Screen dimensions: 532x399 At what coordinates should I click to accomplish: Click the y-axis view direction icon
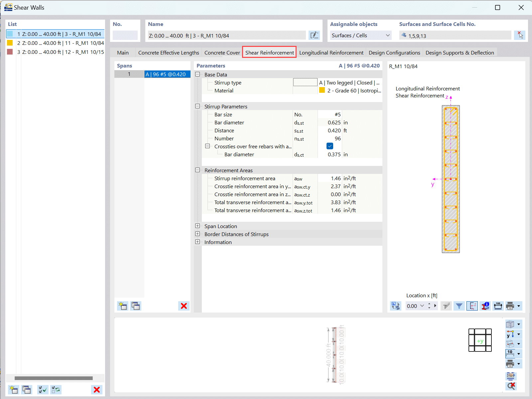(510, 334)
